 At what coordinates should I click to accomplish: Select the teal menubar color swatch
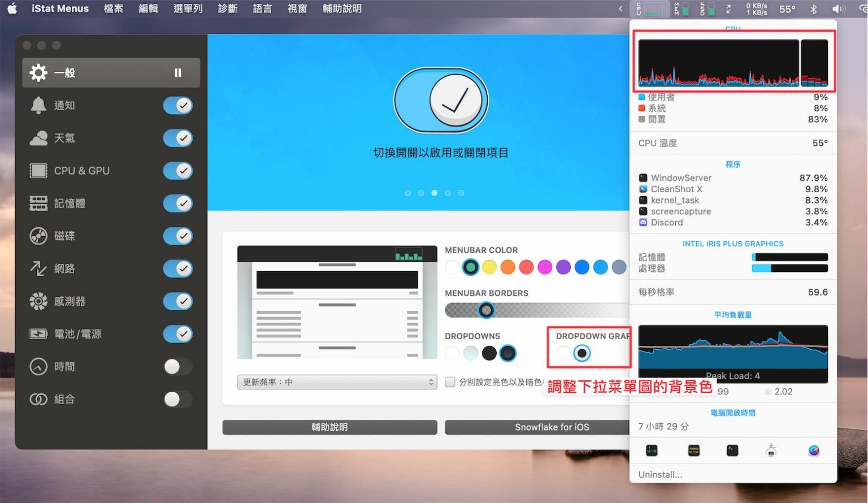[x=471, y=267]
